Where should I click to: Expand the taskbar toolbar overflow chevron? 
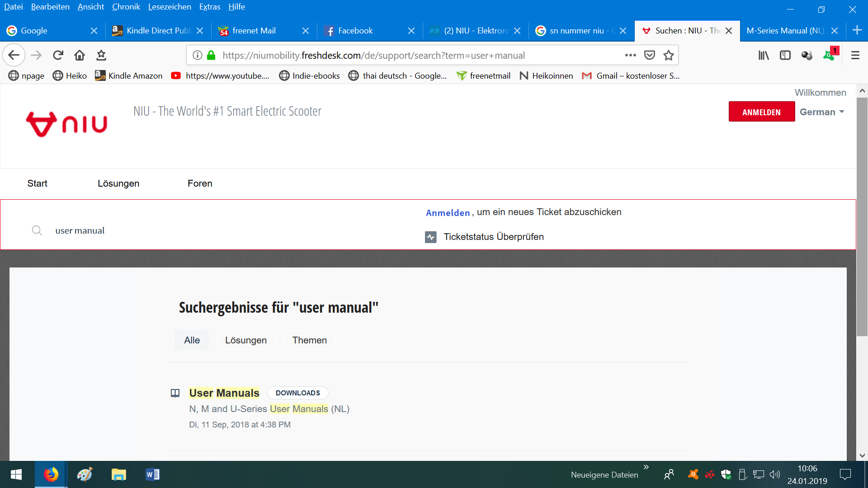coord(646,467)
